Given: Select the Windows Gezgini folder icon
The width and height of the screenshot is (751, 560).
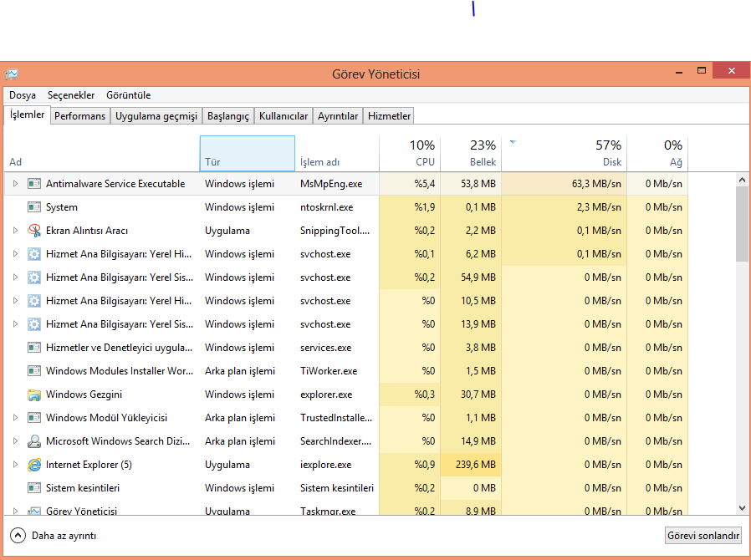Looking at the screenshot, I should [x=34, y=395].
